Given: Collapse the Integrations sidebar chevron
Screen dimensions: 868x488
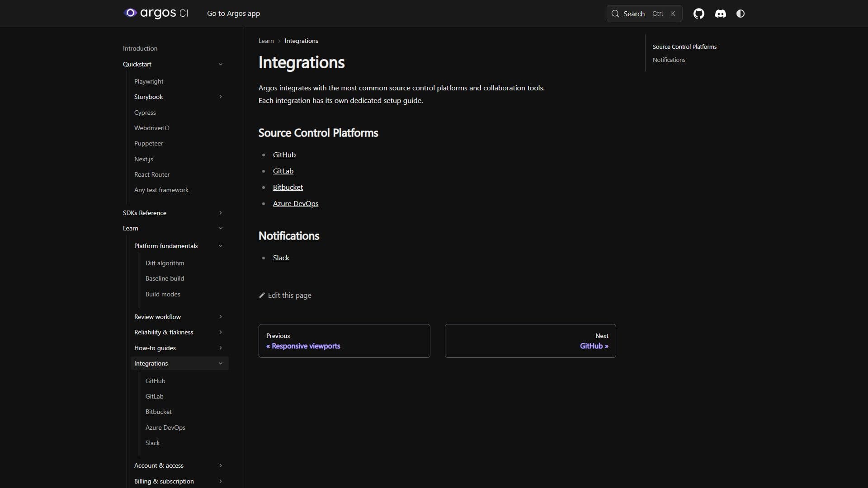Looking at the screenshot, I should click(221, 363).
